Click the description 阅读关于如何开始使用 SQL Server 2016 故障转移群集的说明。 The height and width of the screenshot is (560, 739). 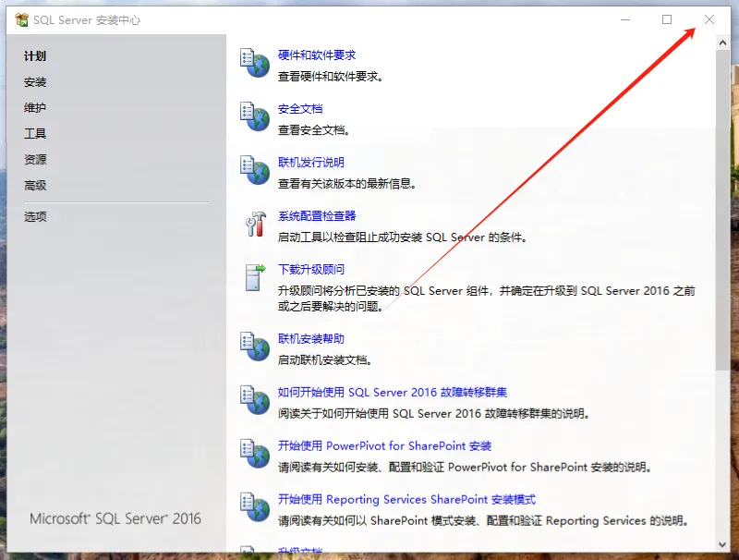point(433,414)
